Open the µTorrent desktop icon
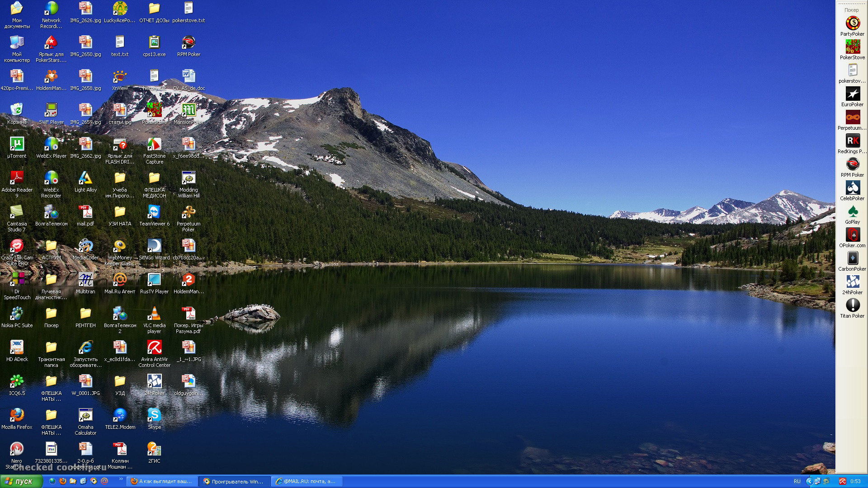Image resolution: width=868 pixels, height=488 pixels. click(17, 144)
